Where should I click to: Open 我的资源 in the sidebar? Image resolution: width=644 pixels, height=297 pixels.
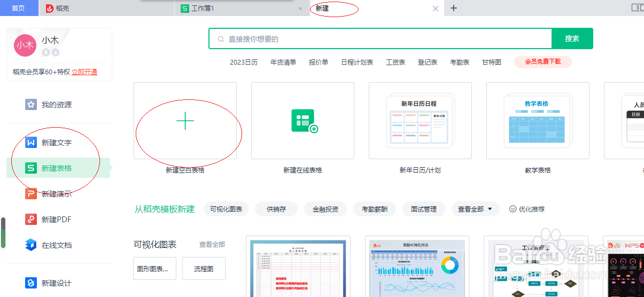tap(58, 105)
